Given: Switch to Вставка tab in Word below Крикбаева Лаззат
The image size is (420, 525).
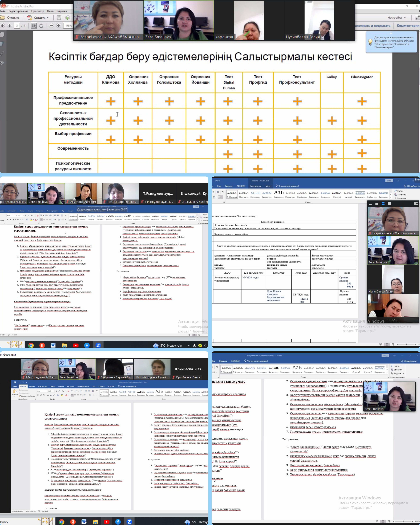Looking at the screenshot, I should click(x=32, y=386).
